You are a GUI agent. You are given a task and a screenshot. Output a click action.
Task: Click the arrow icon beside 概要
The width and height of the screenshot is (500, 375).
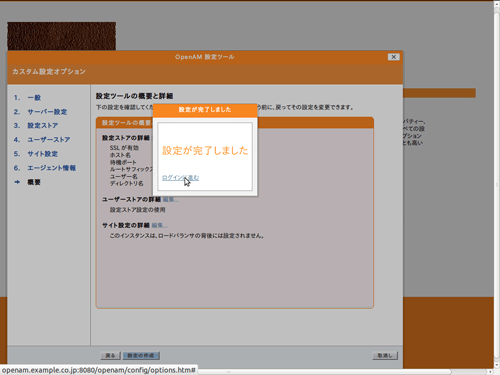(17, 182)
